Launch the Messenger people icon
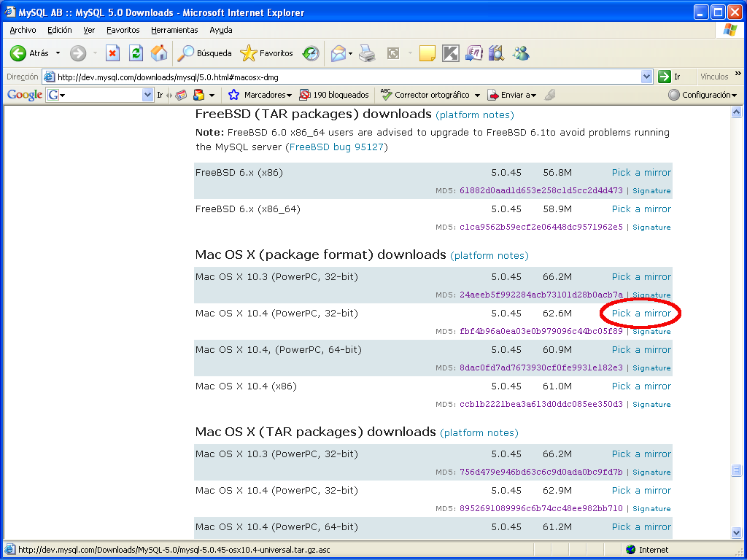The width and height of the screenshot is (747, 560). click(x=521, y=53)
